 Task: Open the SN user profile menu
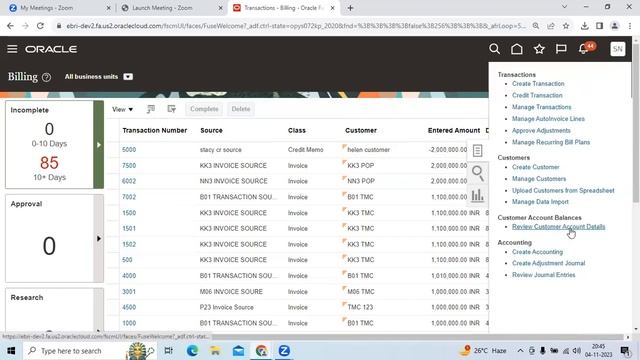[618, 49]
